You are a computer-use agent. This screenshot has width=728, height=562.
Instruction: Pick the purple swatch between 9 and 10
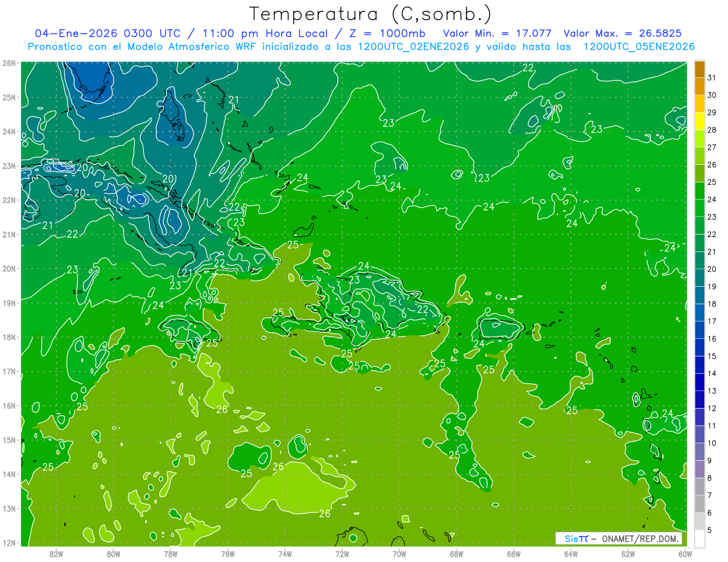[699, 452]
